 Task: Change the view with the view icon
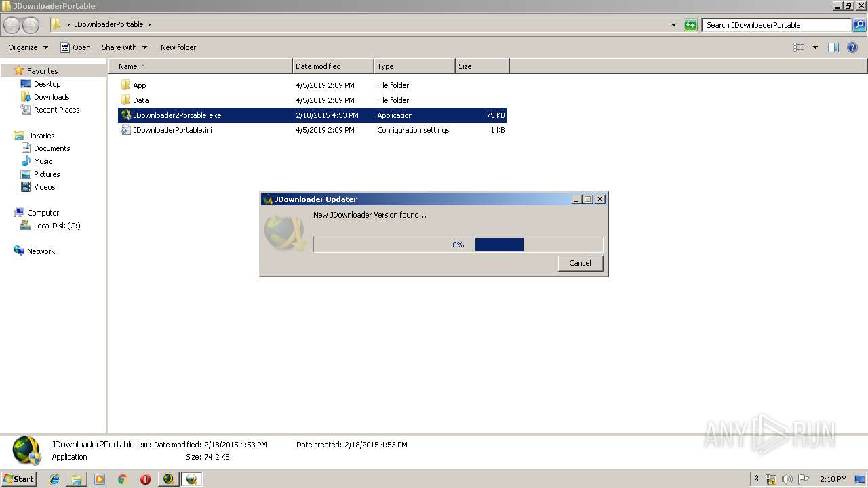tap(799, 47)
